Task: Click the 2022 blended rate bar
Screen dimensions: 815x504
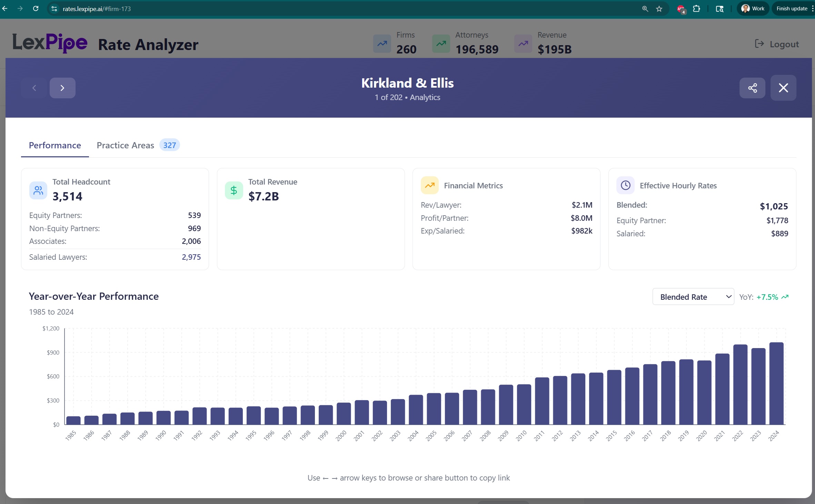Action: pos(740,384)
